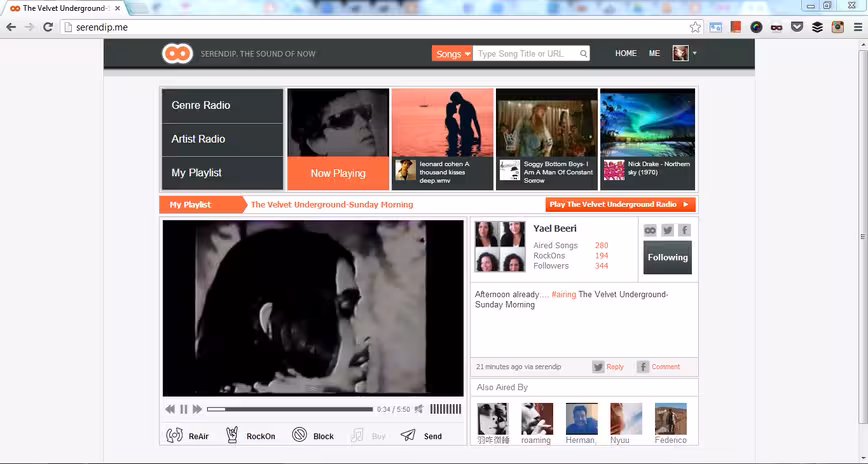Open Herman's avatar

tap(581, 419)
